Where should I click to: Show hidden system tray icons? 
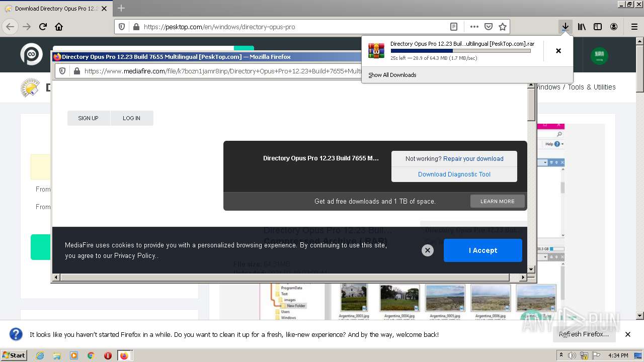pos(561,355)
